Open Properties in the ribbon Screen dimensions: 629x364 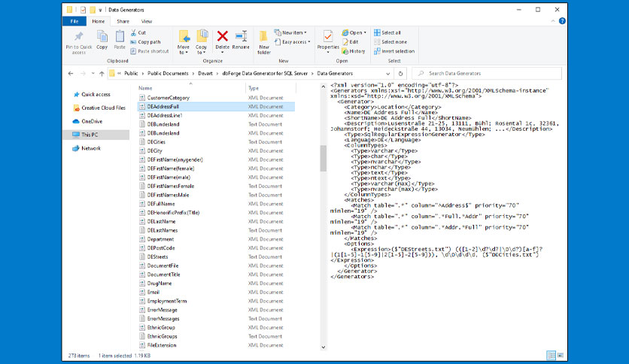328,42
